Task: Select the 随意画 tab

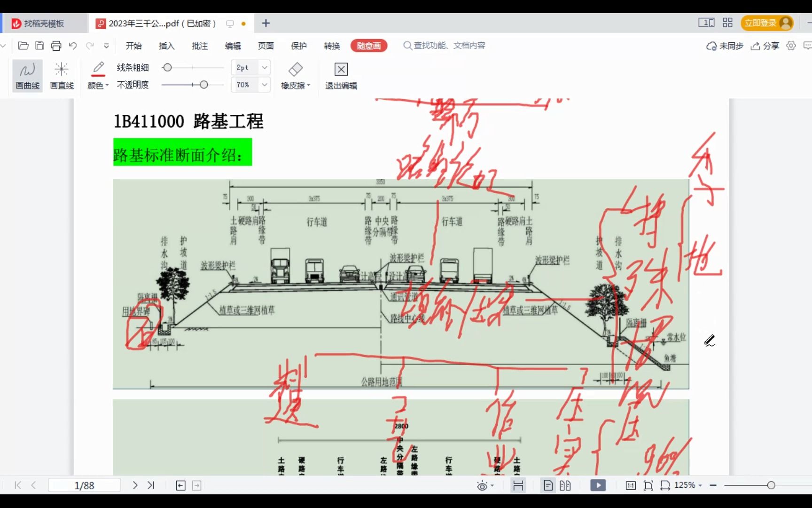Action: point(369,46)
